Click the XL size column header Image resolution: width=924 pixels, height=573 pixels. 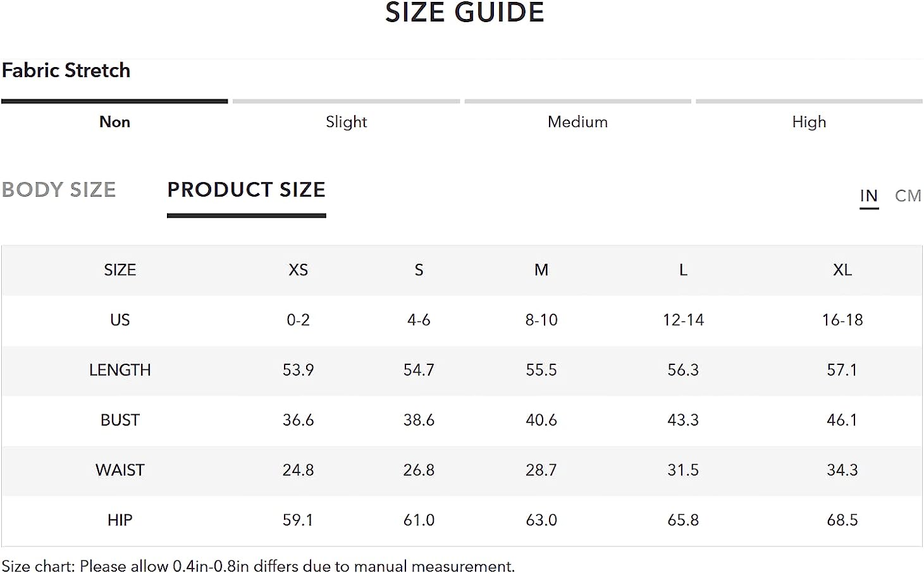click(x=842, y=270)
